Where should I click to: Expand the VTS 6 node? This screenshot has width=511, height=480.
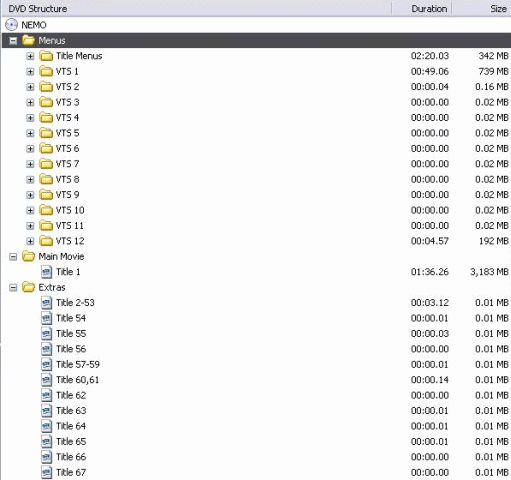tap(30, 149)
